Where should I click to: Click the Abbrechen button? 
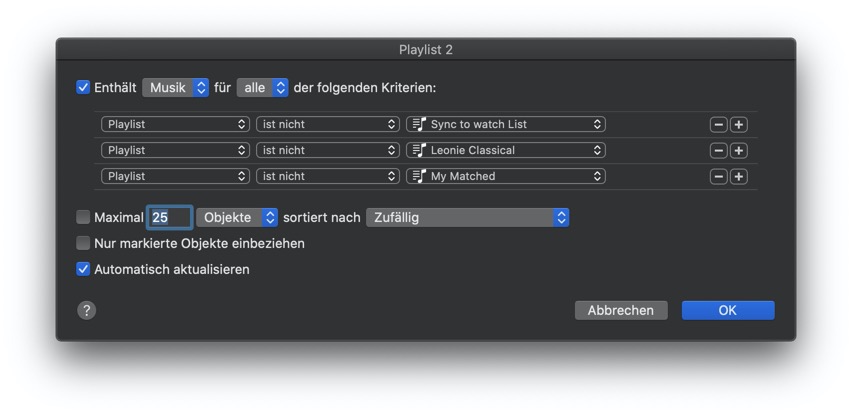coord(620,310)
